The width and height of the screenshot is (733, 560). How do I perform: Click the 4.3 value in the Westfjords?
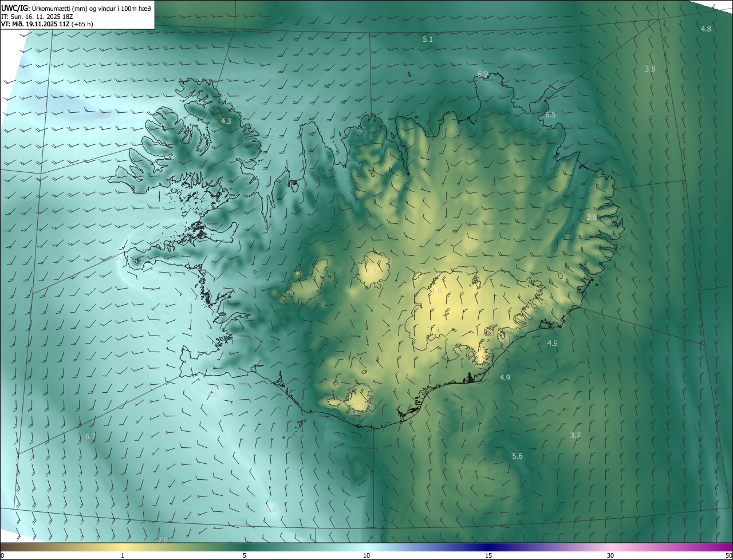pyautogui.click(x=226, y=121)
